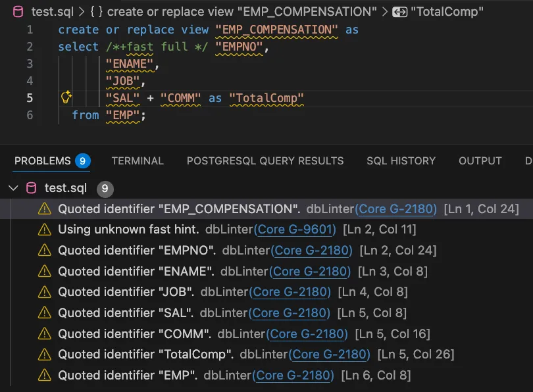Collapse the test.sql problem group
This screenshot has width=533, height=392.
pos(13,187)
